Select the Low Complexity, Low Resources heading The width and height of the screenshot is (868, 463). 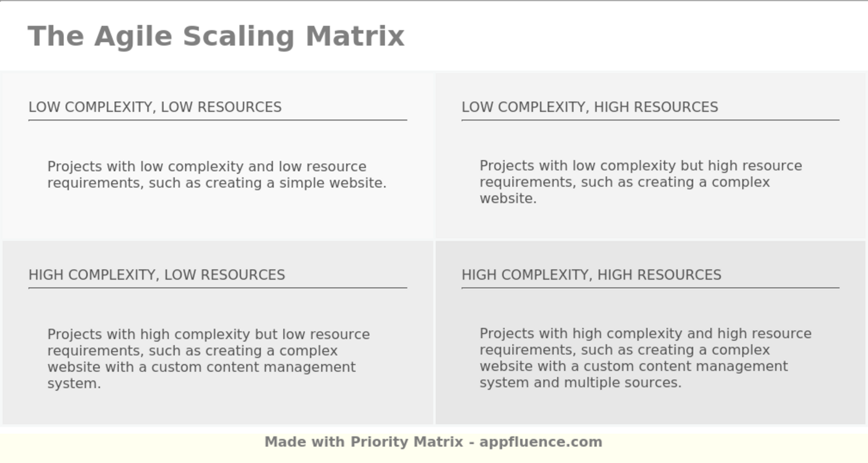point(155,107)
